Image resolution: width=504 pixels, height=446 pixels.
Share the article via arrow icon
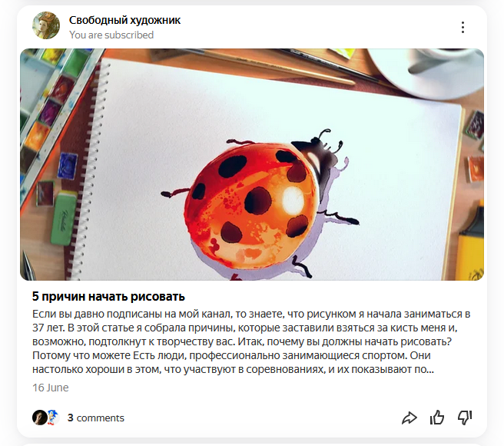[x=409, y=418]
